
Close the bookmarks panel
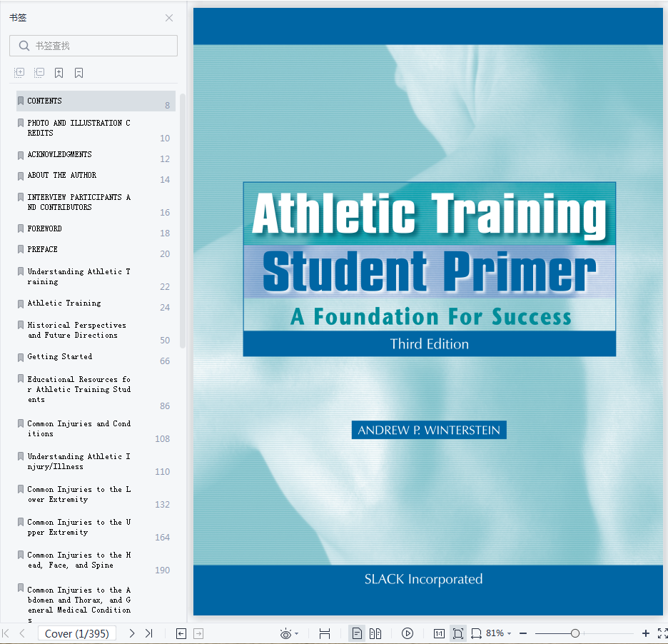pos(169,18)
